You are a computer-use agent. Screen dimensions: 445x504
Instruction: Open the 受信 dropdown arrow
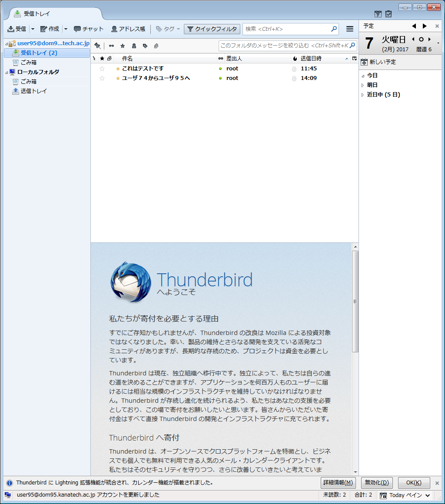coord(33,29)
